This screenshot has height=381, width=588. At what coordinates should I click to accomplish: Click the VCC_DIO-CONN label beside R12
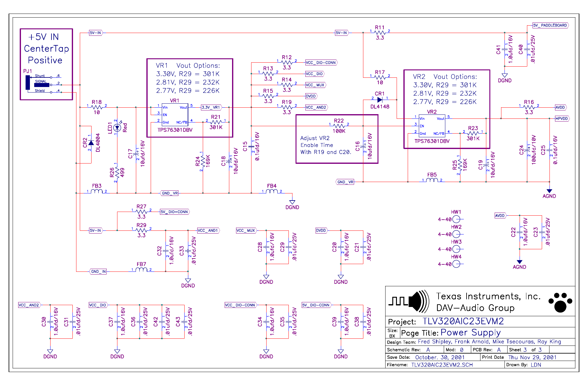coord(321,63)
